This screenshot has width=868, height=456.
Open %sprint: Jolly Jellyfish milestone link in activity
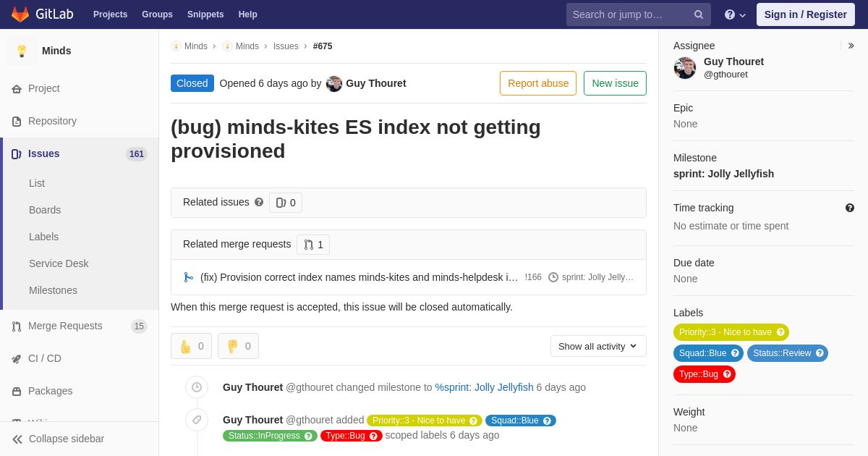coord(484,387)
